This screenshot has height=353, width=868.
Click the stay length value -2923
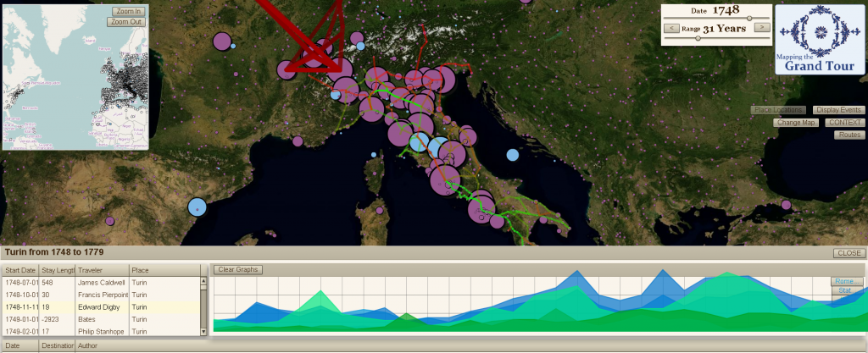[50, 319]
